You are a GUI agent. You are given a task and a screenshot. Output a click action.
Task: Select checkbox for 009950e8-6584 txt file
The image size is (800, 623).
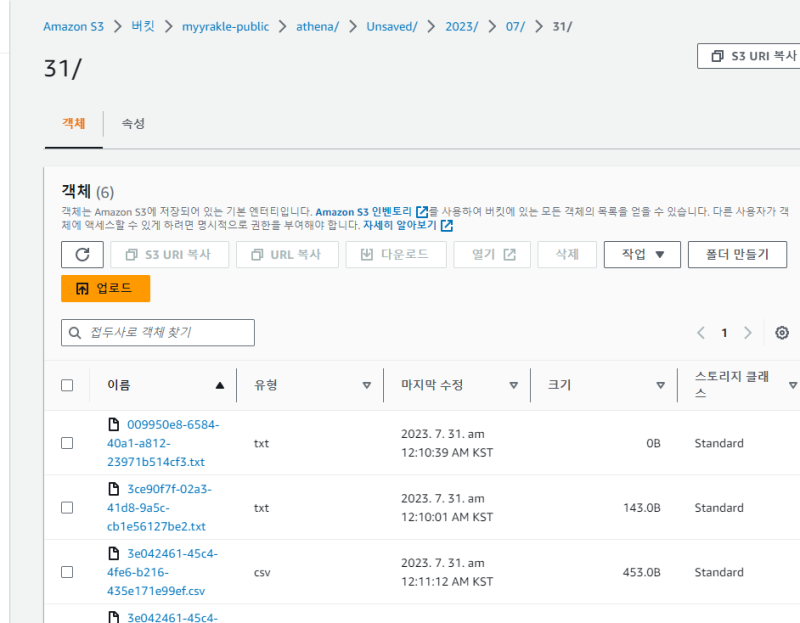[x=67, y=443]
